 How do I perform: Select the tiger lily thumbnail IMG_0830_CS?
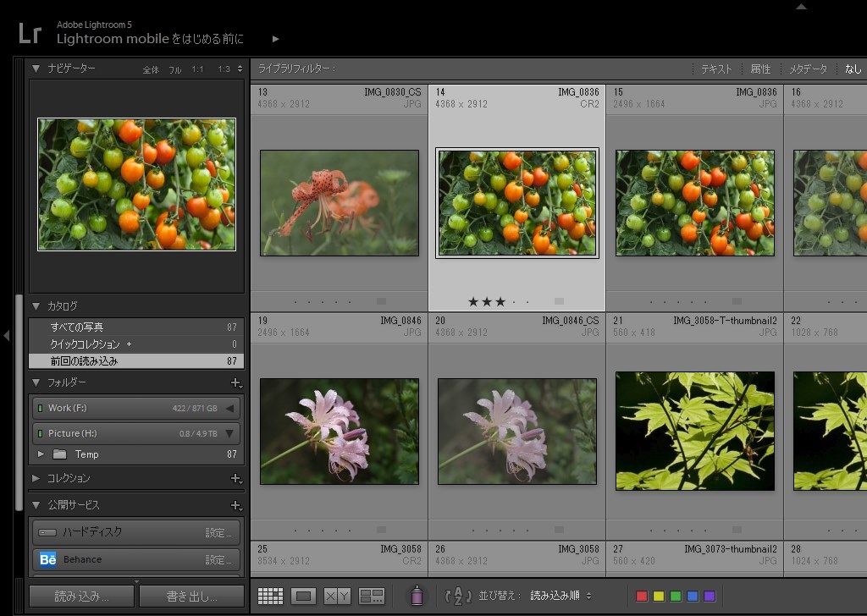coord(340,203)
